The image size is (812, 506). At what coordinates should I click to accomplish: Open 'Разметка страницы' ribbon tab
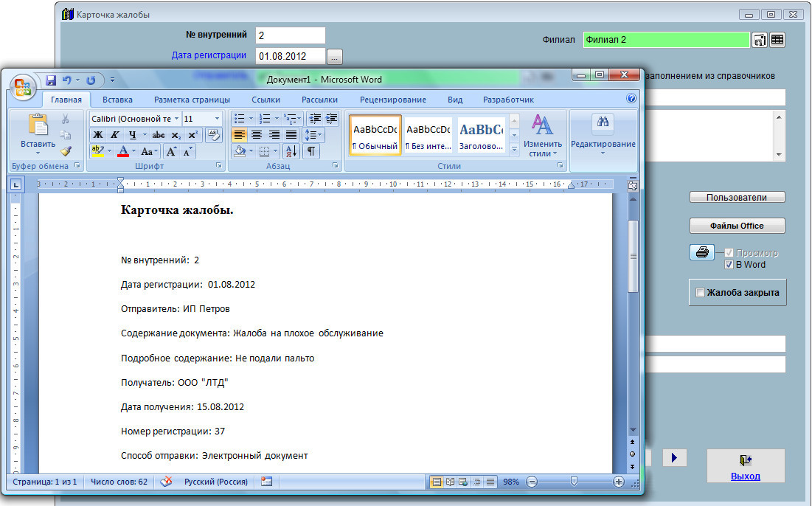[192, 100]
